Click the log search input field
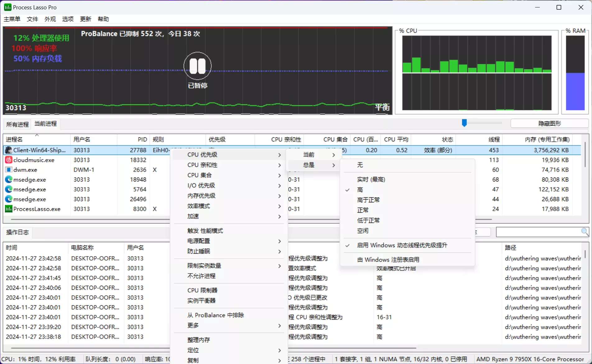Screen dimensions: 592x364 (538, 232)
